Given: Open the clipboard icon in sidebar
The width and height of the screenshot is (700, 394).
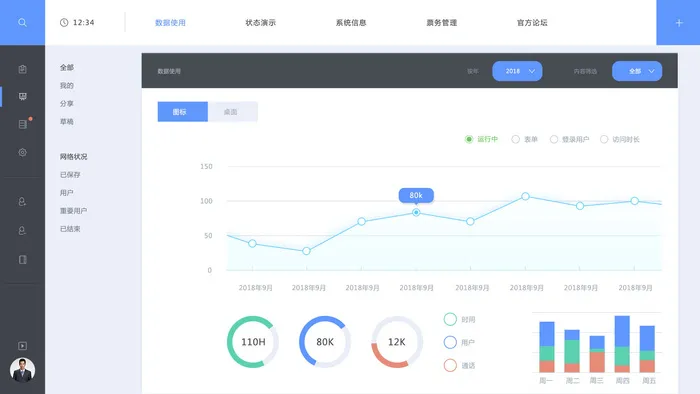Looking at the screenshot, I should [x=22, y=69].
